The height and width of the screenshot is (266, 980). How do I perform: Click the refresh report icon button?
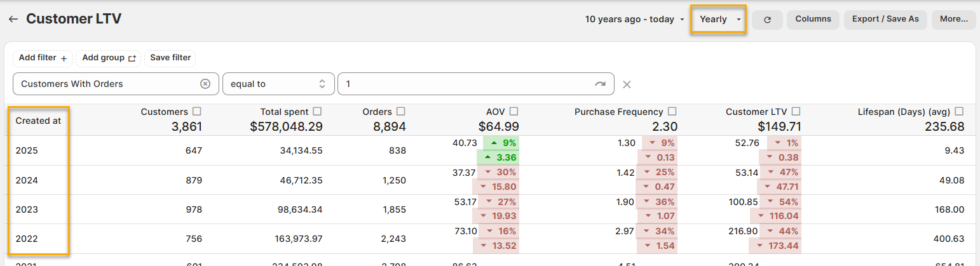(767, 20)
